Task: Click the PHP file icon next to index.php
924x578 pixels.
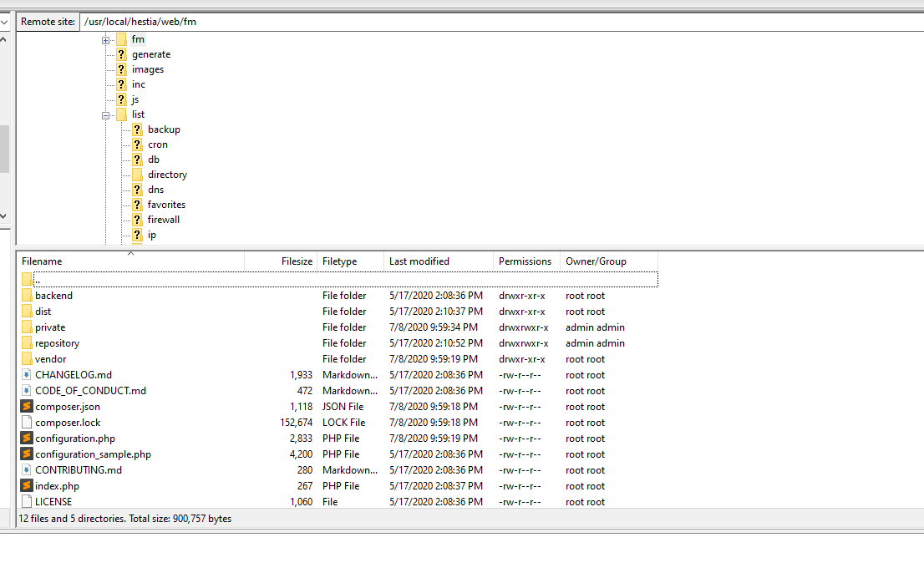Action: tap(28, 486)
